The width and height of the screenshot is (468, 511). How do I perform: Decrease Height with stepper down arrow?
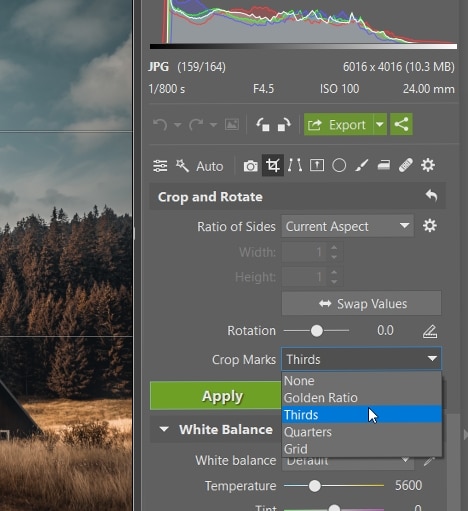pos(334,282)
